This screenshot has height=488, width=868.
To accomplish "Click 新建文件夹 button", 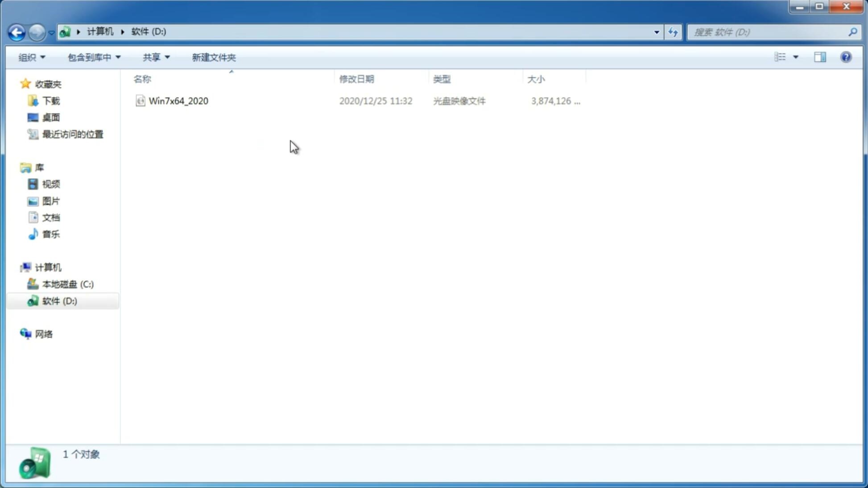I will (213, 57).
